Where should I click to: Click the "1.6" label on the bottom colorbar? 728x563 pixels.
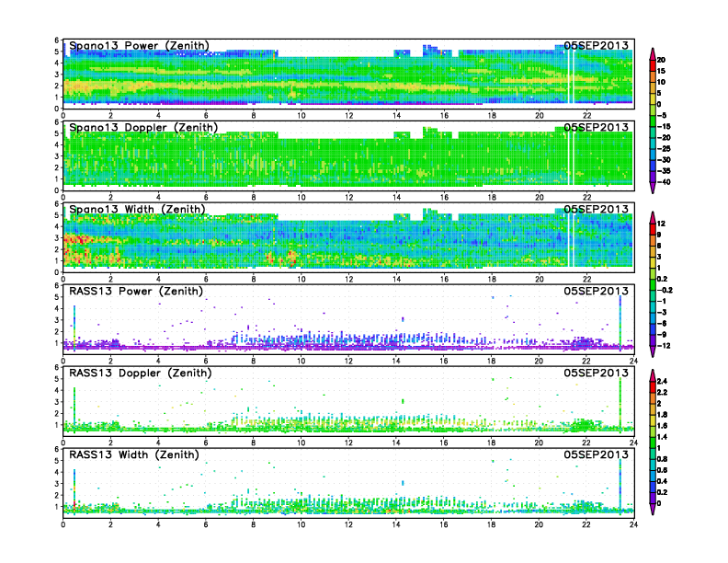click(x=662, y=426)
